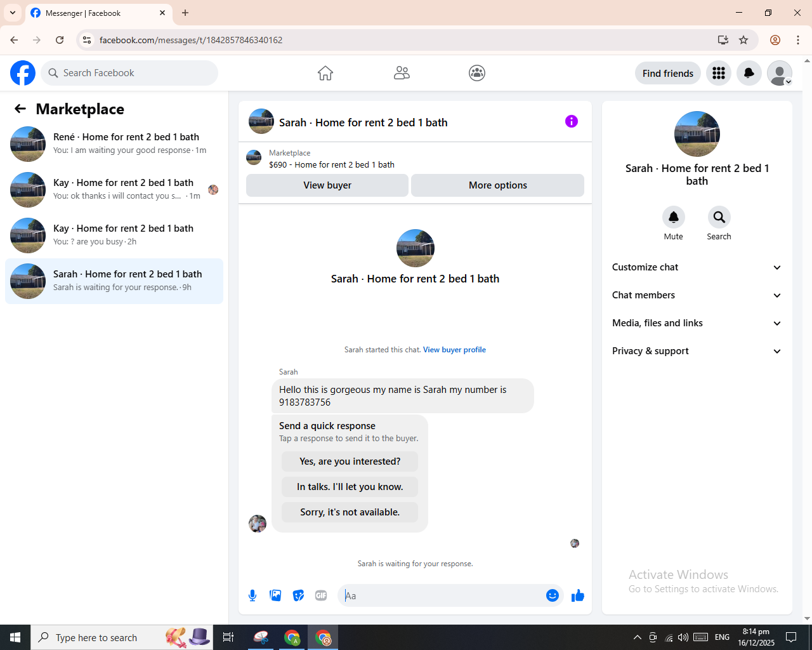Go back using Marketplace back arrow
This screenshot has height=650, width=812.
(x=20, y=109)
